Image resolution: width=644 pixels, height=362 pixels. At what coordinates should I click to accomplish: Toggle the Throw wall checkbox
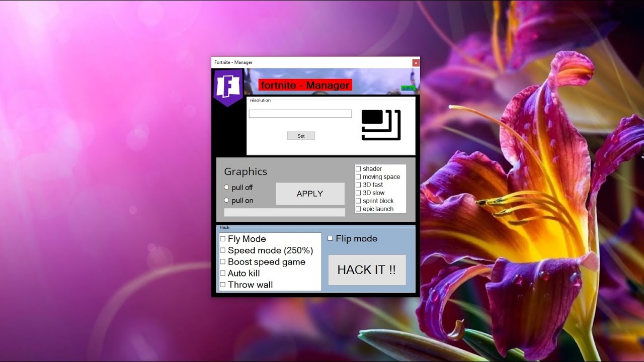click(x=223, y=285)
